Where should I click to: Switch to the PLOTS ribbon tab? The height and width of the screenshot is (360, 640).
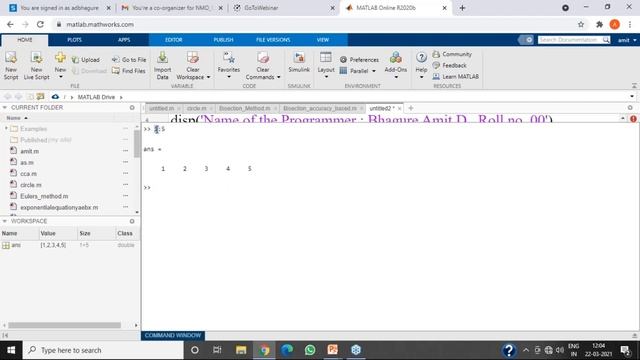(x=74, y=40)
